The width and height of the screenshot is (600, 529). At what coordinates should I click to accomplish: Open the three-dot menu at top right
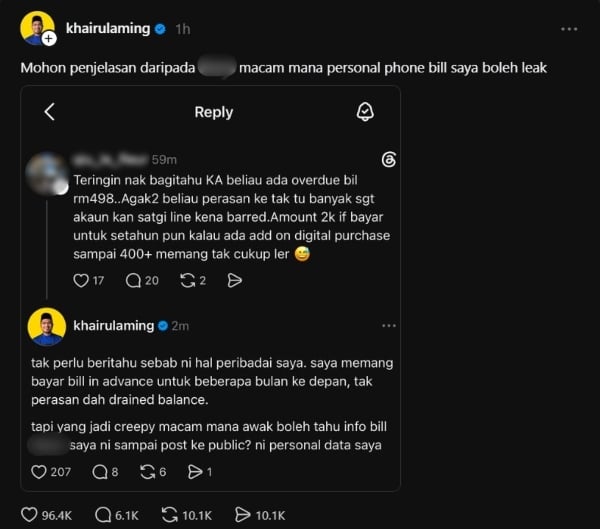(x=569, y=29)
